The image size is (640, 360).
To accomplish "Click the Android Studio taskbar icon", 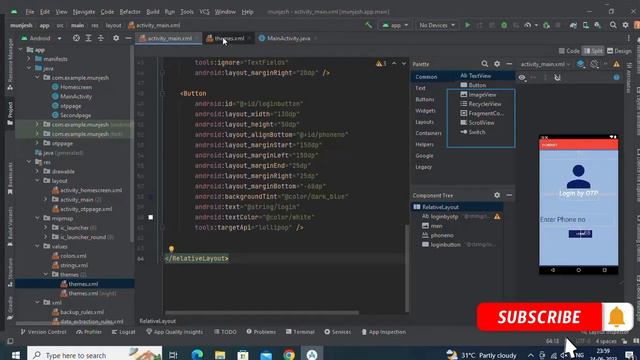I will 312,355.
